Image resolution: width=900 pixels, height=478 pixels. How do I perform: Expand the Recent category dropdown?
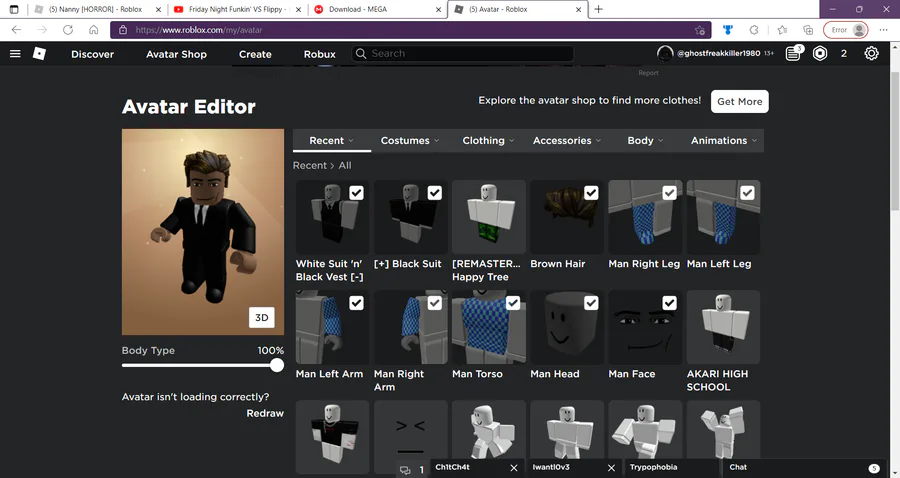click(x=332, y=141)
